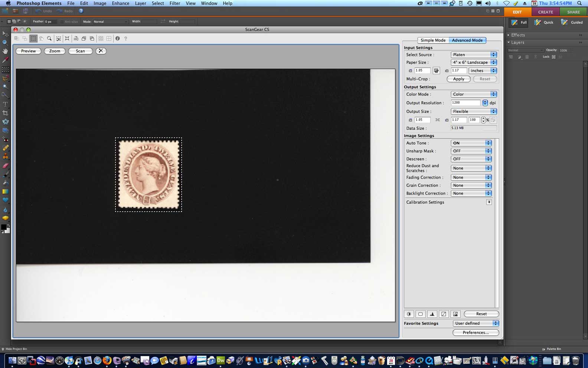Open the Enhance menu
The width and height of the screenshot is (588, 368).
coord(120,3)
